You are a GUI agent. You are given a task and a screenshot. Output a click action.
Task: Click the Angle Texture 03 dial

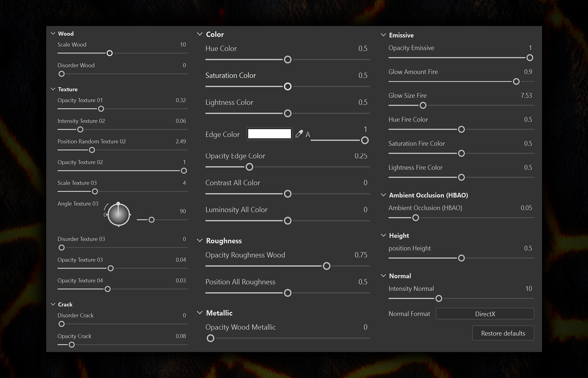118,214
